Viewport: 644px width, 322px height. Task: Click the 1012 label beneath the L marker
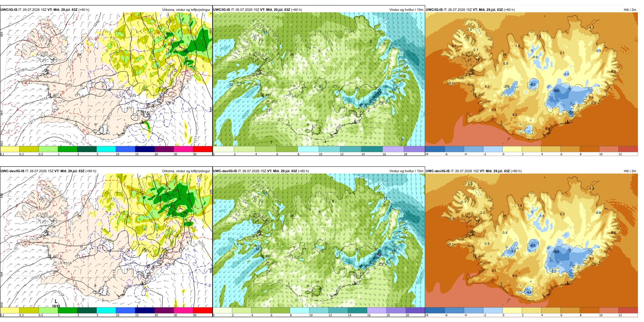coord(56,306)
